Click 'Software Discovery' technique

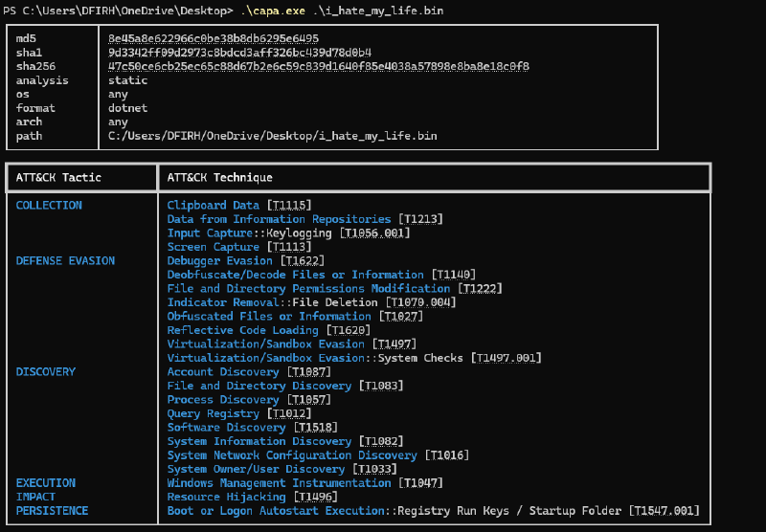226,428
